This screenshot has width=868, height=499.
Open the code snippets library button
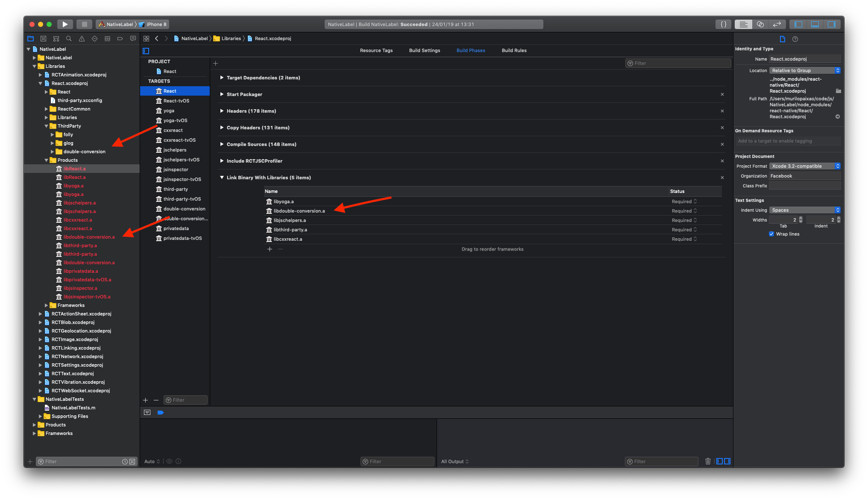pyautogui.click(x=724, y=24)
